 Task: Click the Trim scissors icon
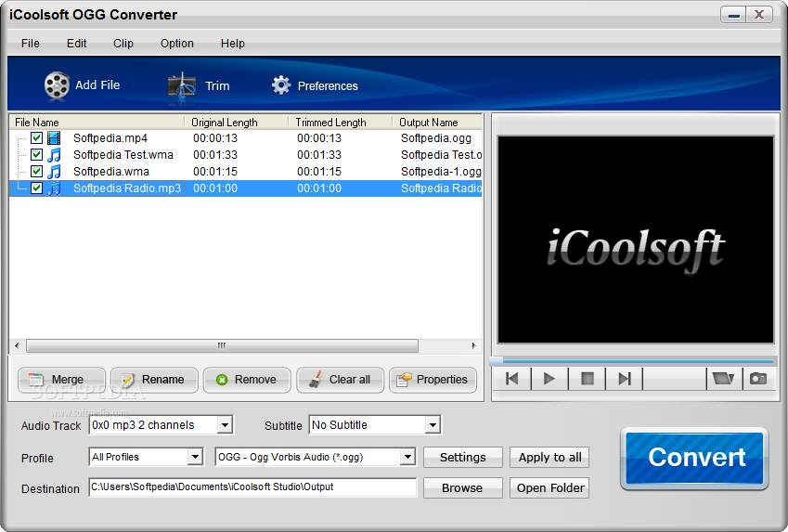pyautogui.click(x=181, y=87)
